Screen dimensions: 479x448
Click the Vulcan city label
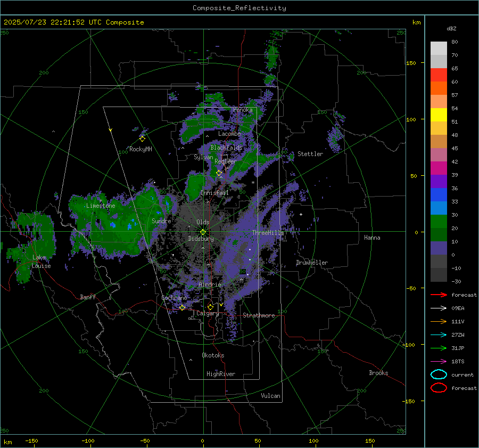pos(270,396)
